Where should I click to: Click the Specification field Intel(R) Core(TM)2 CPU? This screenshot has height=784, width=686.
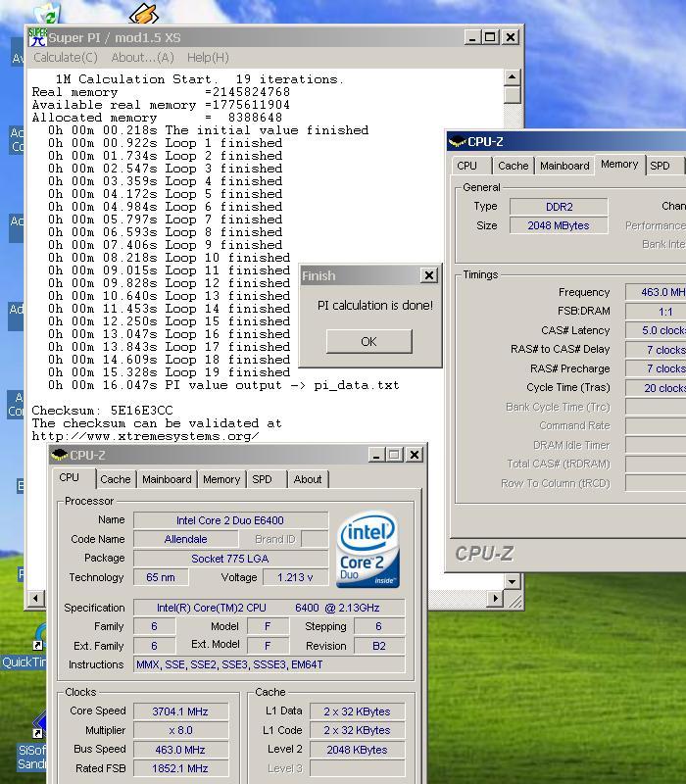pos(269,608)
